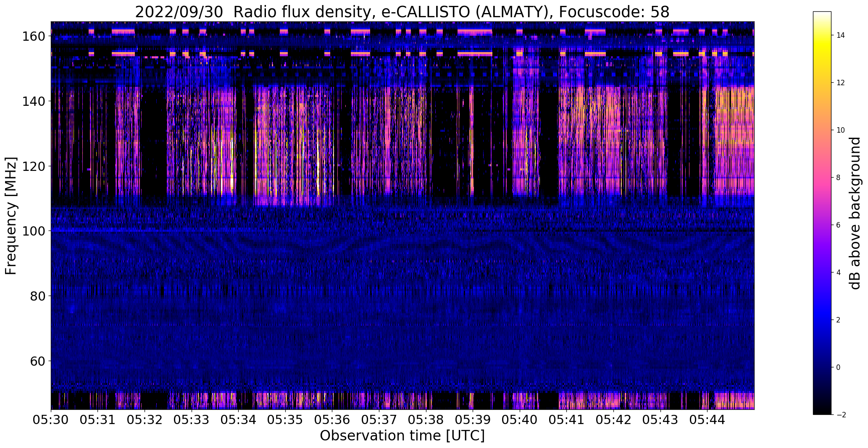The image size is (868, 448).
Task: Click the 05:44 time tick label
Action: (x=707, y=420)
